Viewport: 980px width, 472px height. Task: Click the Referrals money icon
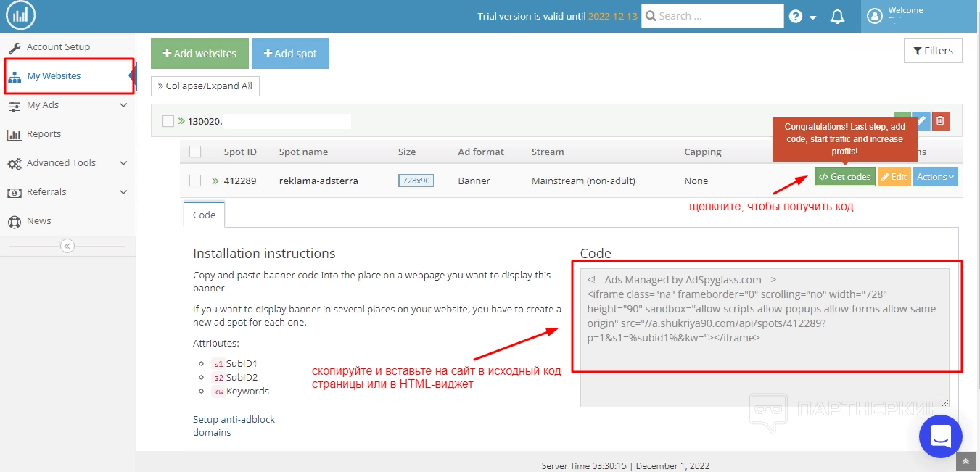[x=14, y=192]
